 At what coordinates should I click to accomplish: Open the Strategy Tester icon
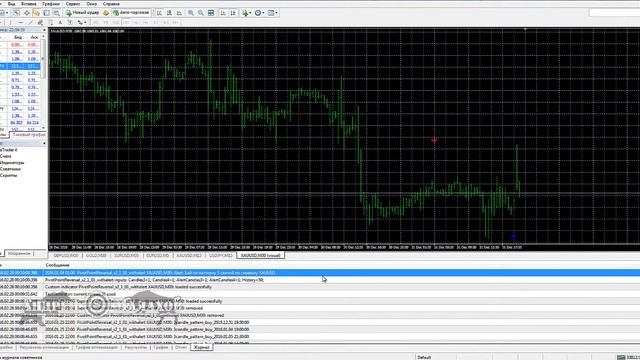point(56,13)
